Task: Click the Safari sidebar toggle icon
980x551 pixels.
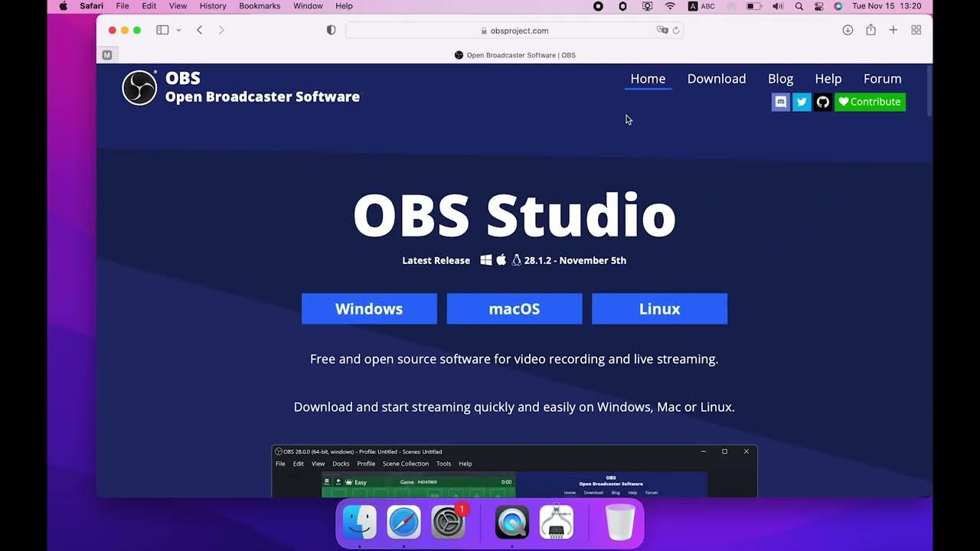Action: [162, 30]
